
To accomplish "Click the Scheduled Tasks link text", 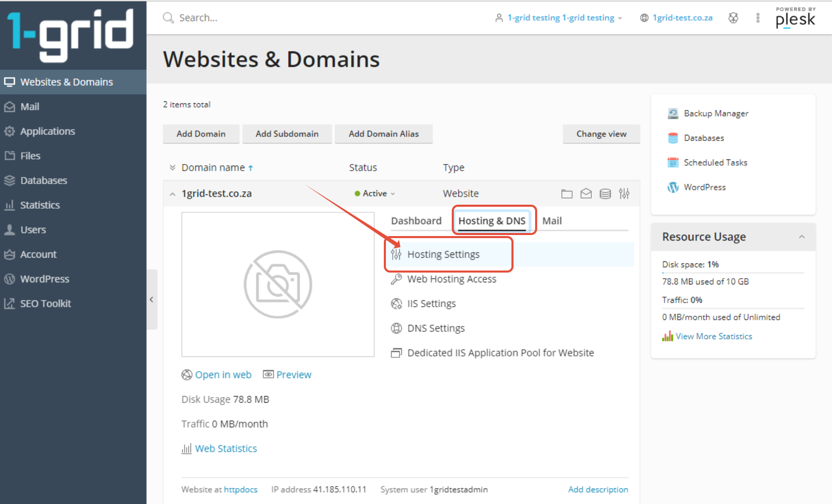I will pyautogui.click(x=715, y=163).
